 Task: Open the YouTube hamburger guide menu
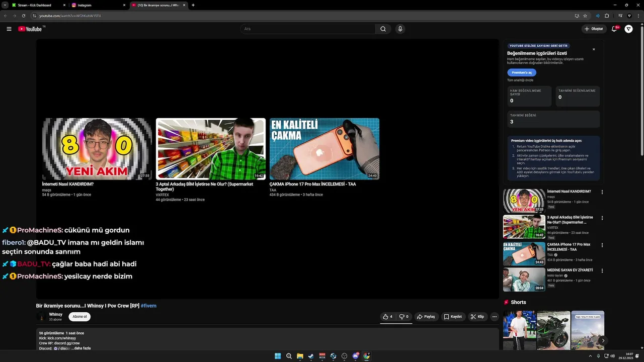(9, 29)
